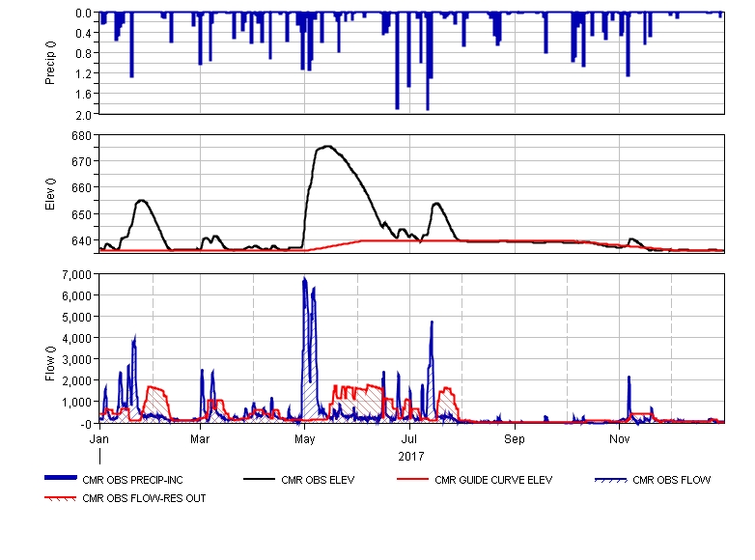
Task: Click the 2.0 precip axis value
Action: [x=84, y=115]
